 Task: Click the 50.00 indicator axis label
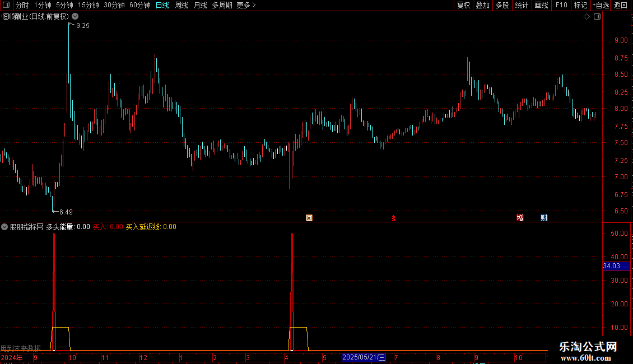(619, 234)
